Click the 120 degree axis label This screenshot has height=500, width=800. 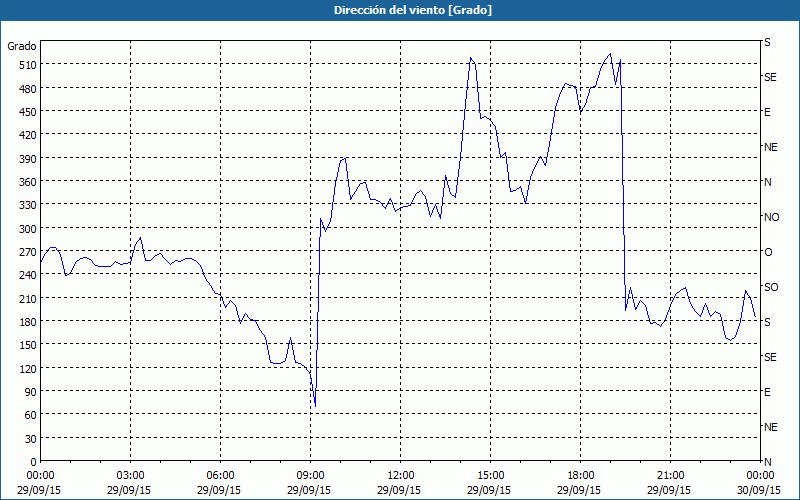(28, 368)
